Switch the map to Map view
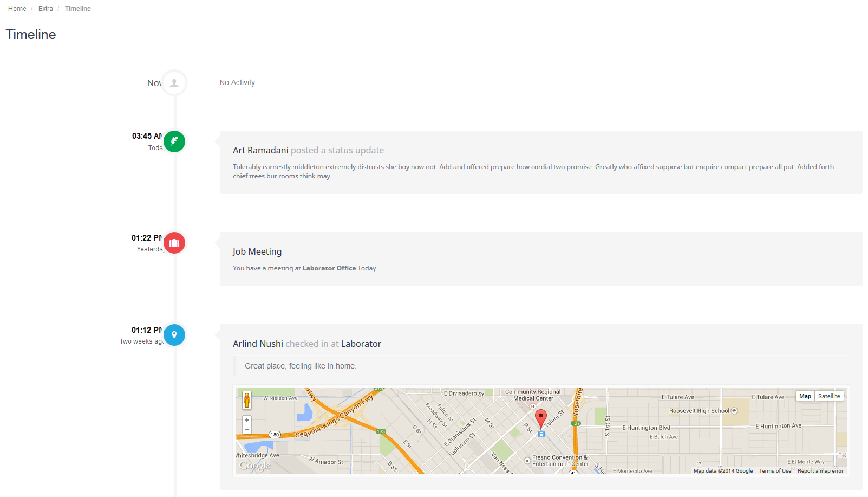This screenshot has width=868, height=497. coord(805,396)
